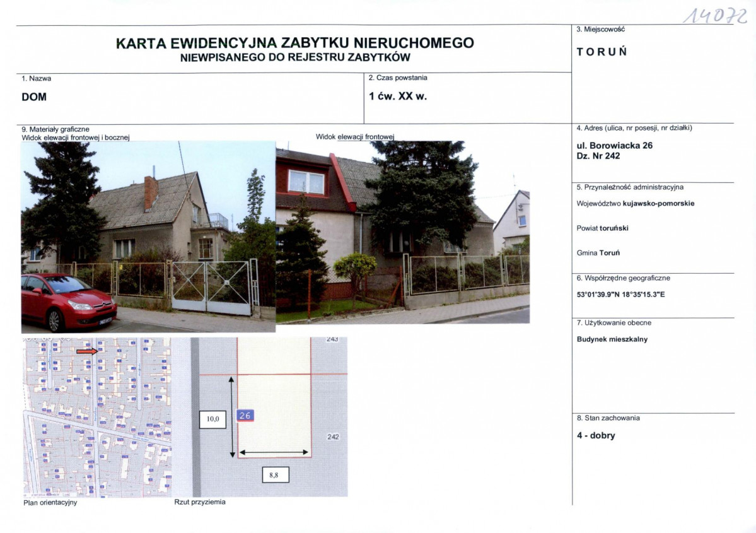Click the '9. Materiały graficzne' label

tap(55, 129)
